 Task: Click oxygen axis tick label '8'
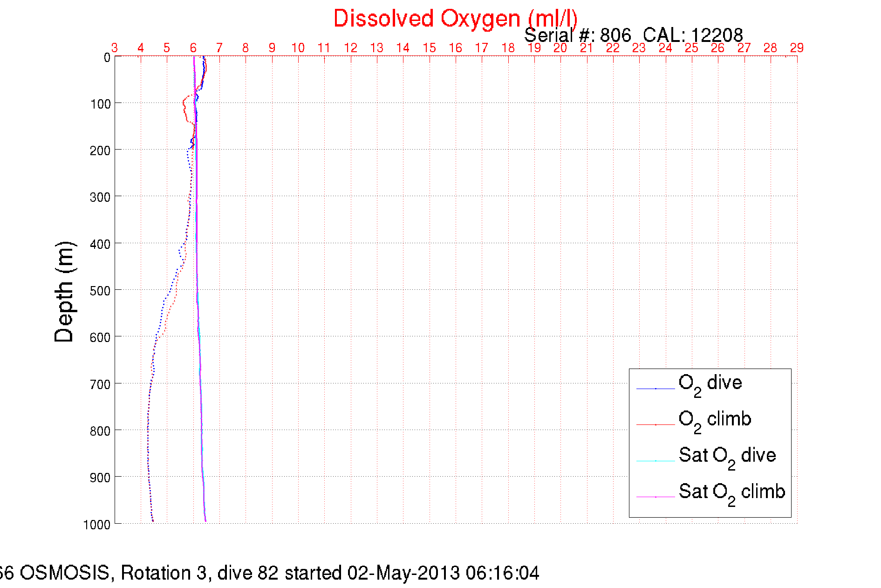pos(246,48)
